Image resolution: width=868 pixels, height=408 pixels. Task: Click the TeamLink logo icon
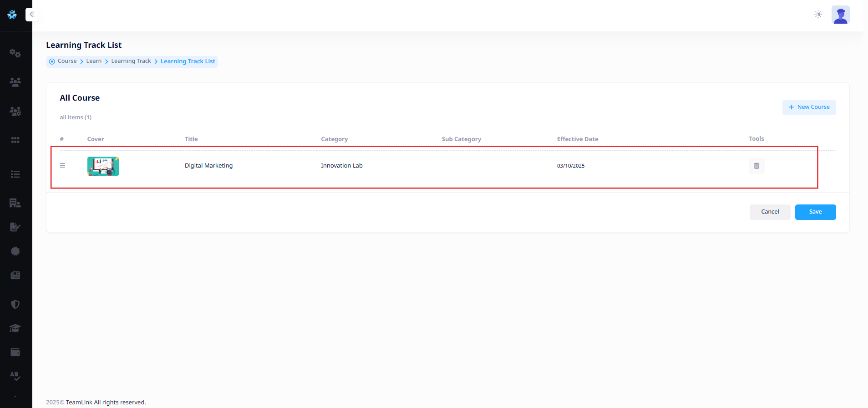[12, 15]
